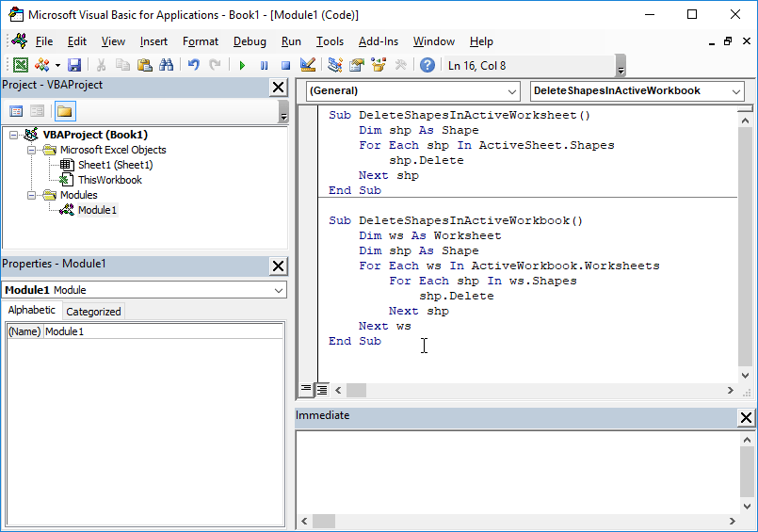The width and height of the screenshot is (758, 532).
Task: Close the Project - VBAProject panel
Action: (x=278, y=88)
